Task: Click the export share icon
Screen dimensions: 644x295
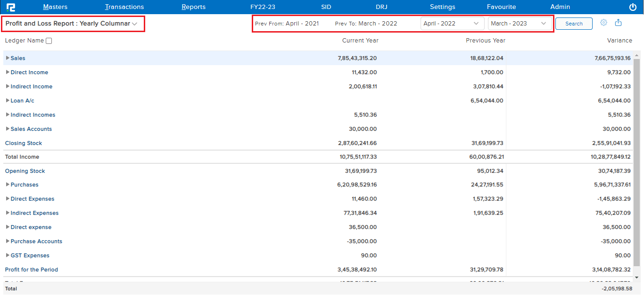Action: pos(619,23)
